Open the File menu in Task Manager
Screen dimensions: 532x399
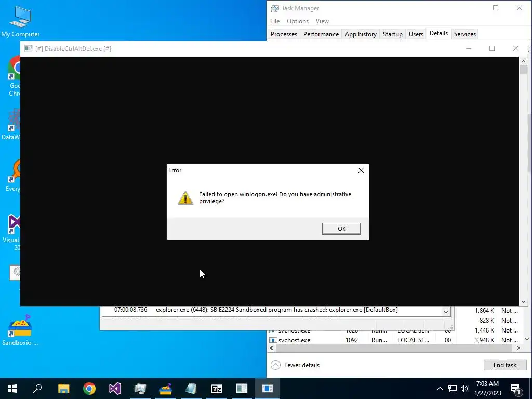pyautogui.click(x=275, y=21)
